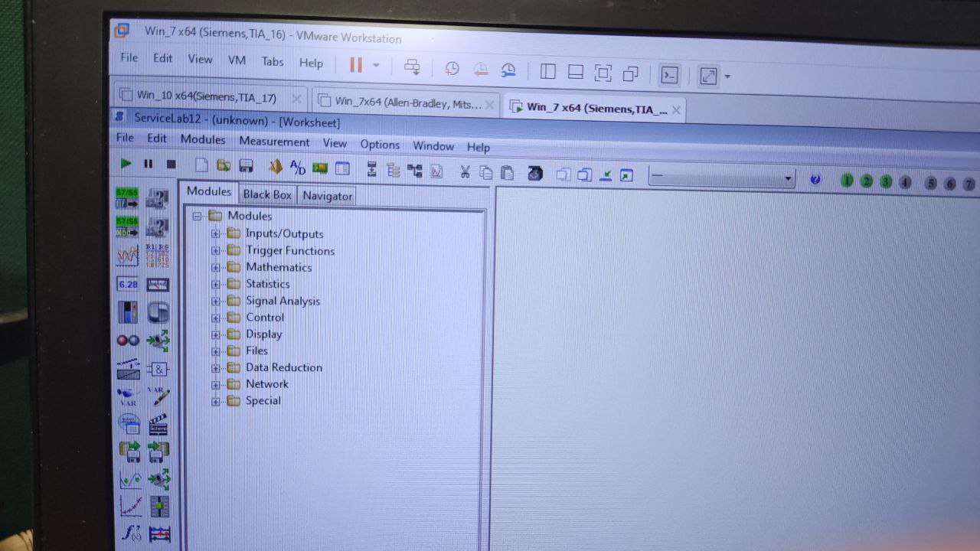
Task: Collapse the root Modules tree node
Action: (197, 216)
